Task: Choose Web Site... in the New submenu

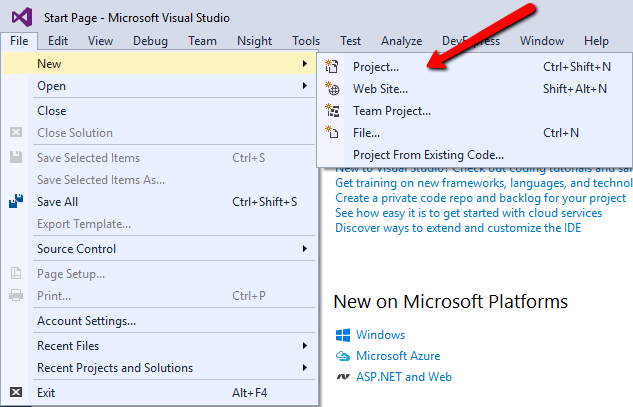Action: tap(475, 89)
